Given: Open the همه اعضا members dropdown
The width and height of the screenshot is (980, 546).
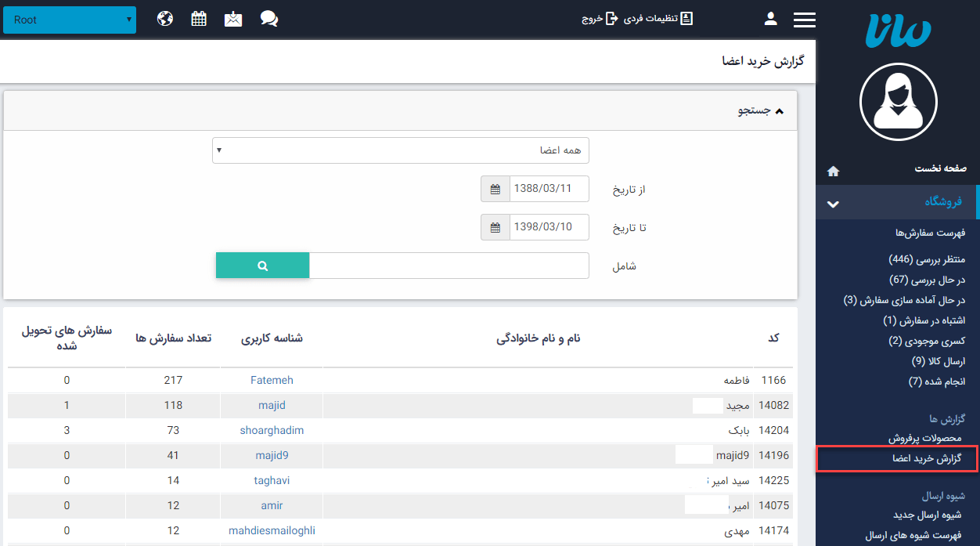Looking at the screenshot, I should pos(401,150).
